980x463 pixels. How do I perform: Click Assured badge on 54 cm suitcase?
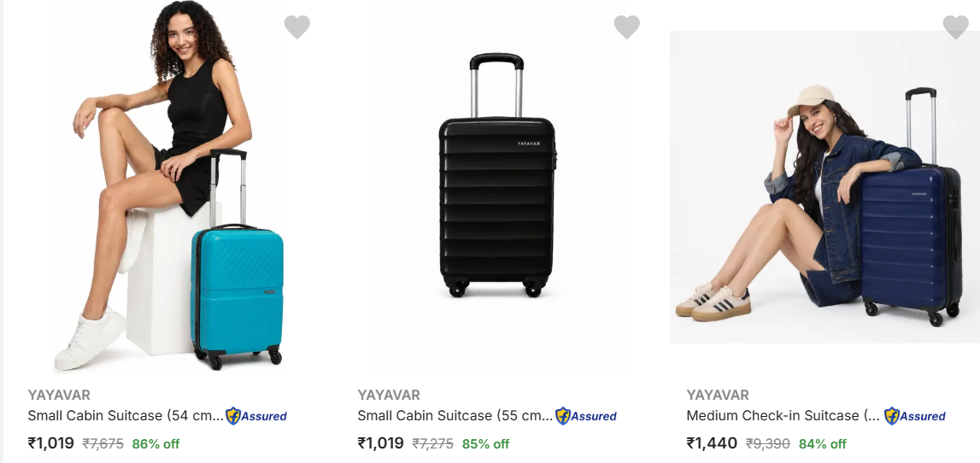tap(256, 416)
